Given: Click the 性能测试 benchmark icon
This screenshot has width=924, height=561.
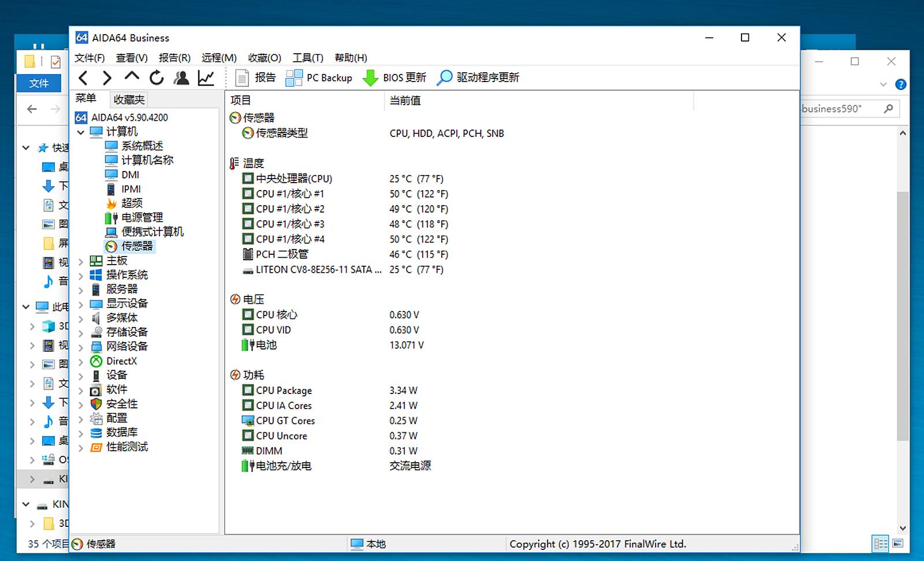Looking at the screenshot, I should pyautogui.click(x=96, y=447).
